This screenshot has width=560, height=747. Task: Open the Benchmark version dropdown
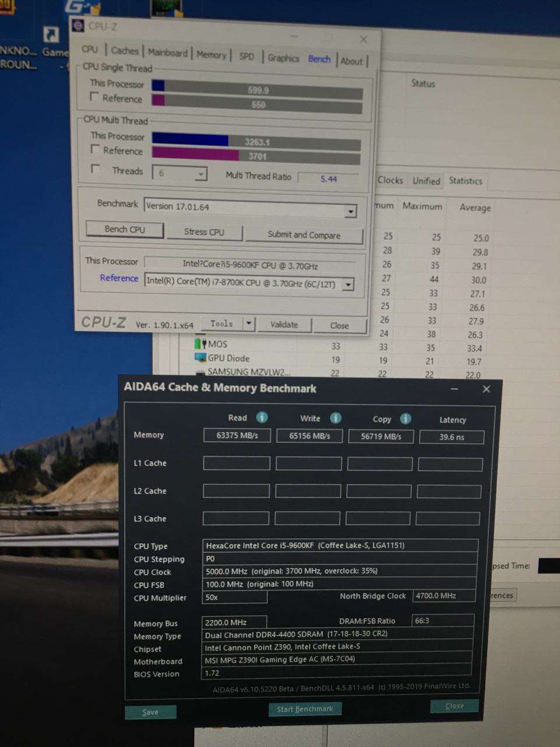(x=350, y=211)
